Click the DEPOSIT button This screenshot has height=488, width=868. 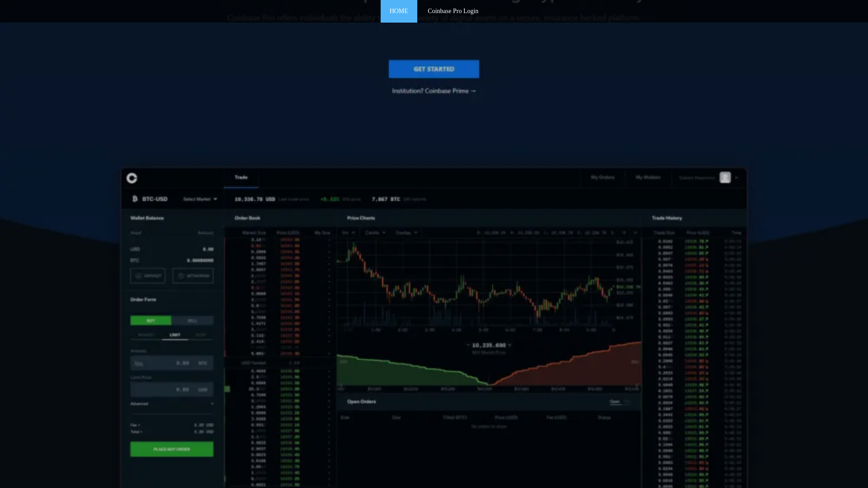click(x=147, y=276)
